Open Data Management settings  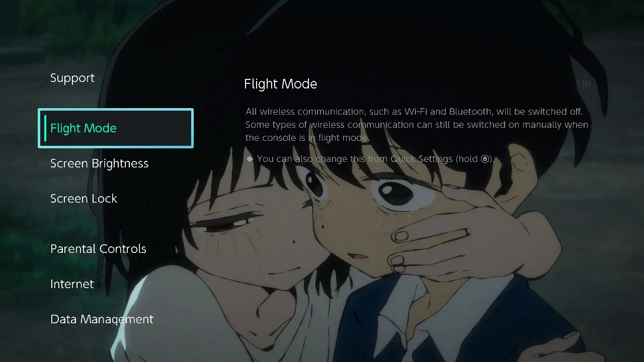(x=102, y=319)
